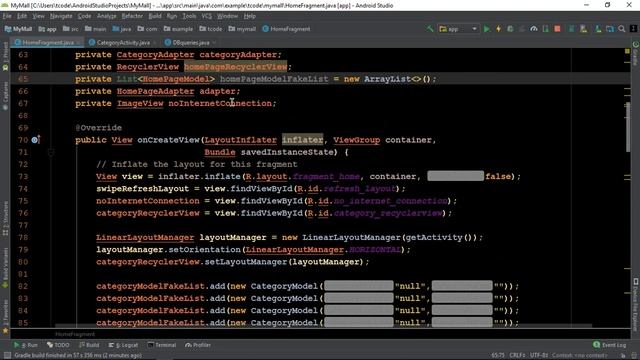Click the Search Everywhere magnifier icon
Image resolution: width=640 pixels, height=360 pixels.
pyautogui.click(x=622, y=29)
